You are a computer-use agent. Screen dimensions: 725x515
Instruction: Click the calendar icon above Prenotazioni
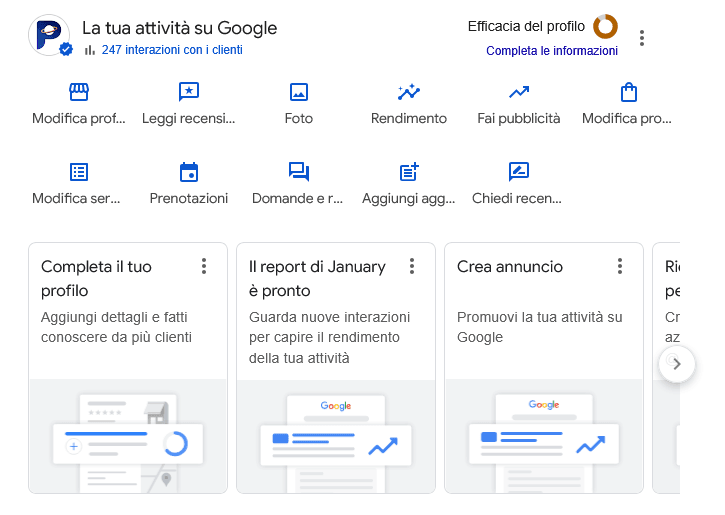189,172
